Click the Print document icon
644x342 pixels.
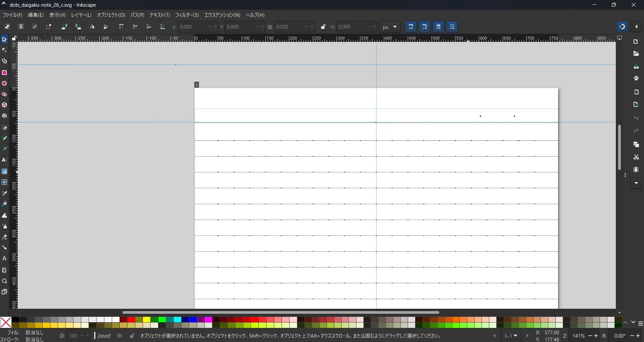click(x=636, y=78)
